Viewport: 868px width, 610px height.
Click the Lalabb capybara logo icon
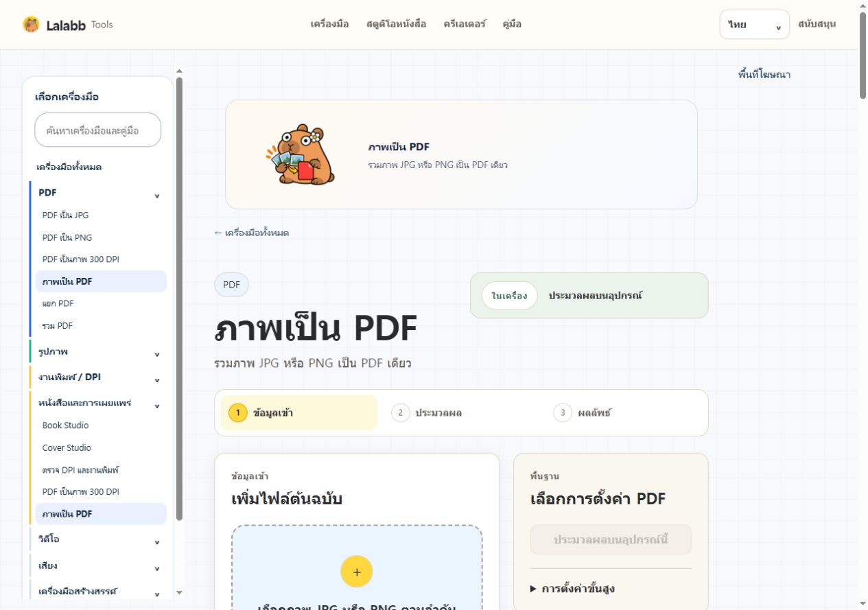(31, 25)
